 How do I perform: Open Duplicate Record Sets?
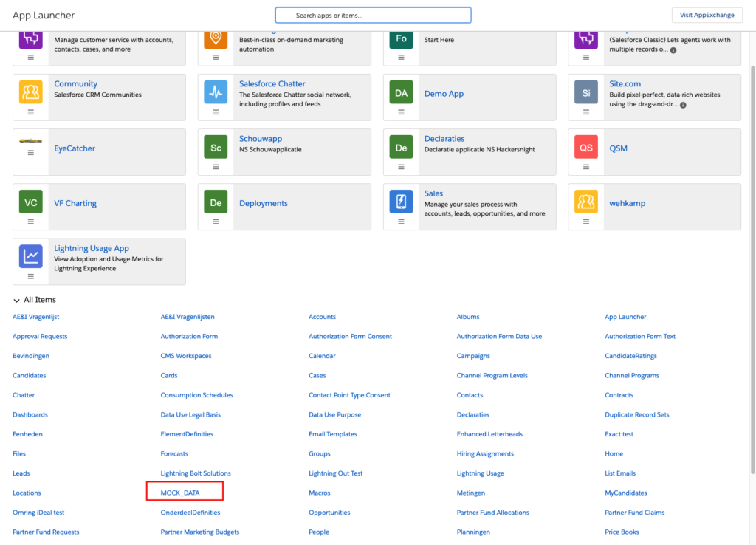pos(637,415)
